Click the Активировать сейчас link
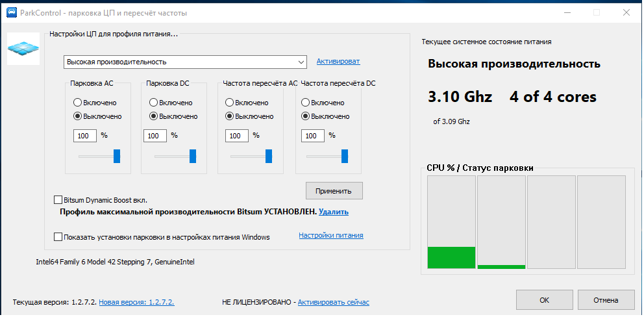The height and width of the screenshot is (317, 644). (x=334, y=302)
